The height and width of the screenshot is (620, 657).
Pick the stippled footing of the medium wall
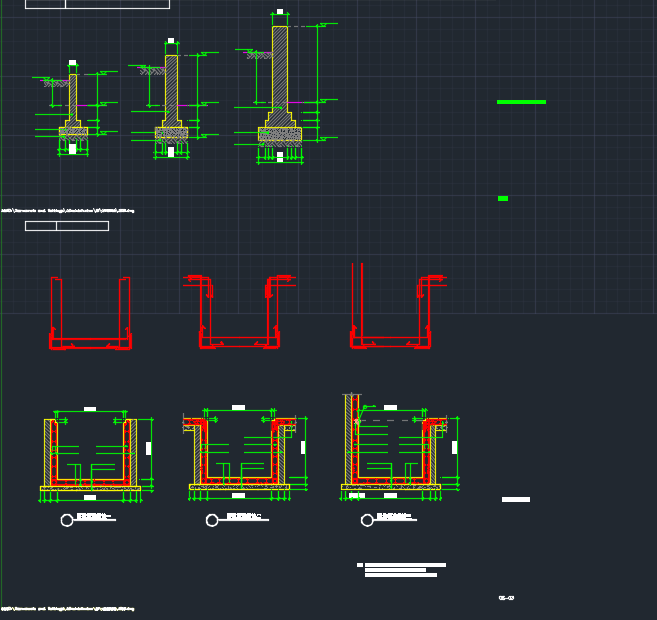(x=171, y=133)
